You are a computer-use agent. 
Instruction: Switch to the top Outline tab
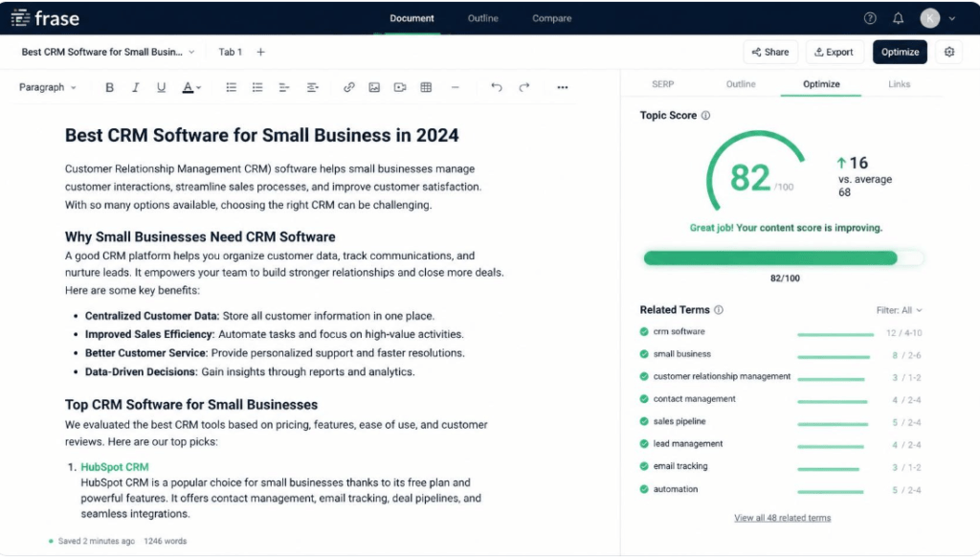[483, 18]
